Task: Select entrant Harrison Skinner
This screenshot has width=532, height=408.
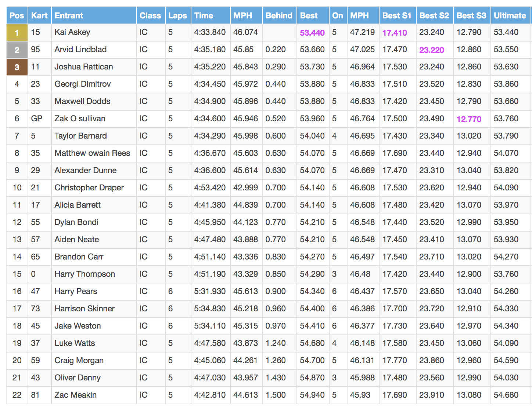Action: [85, 309]
